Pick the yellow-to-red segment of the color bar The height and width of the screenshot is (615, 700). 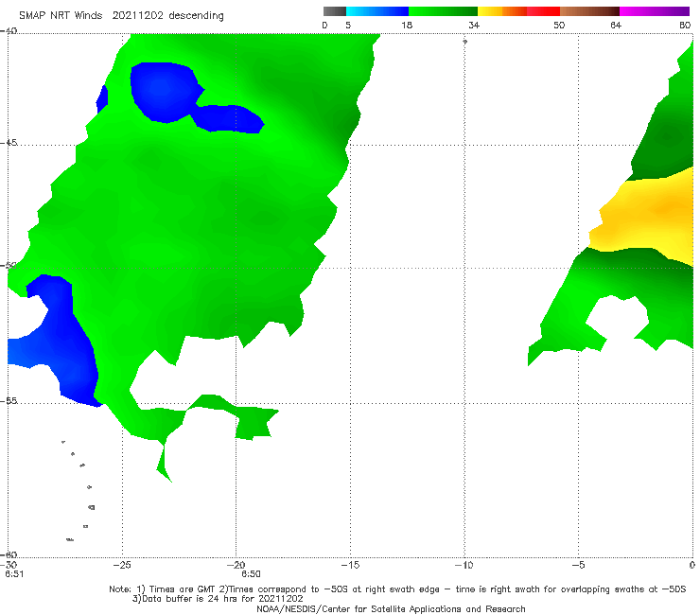(518, 11)
